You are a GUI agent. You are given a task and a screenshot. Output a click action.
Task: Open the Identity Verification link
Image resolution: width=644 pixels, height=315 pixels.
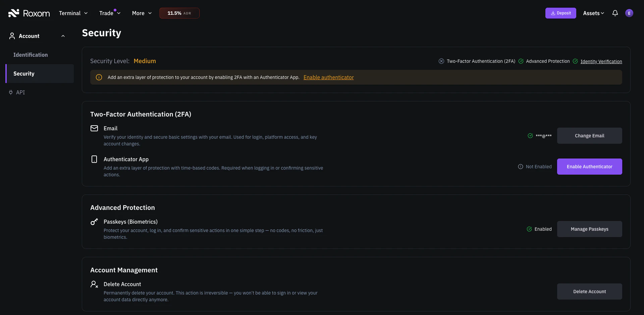(601, 61)
